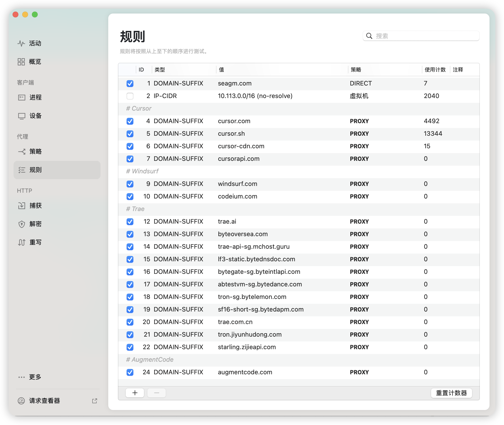Select the trae.com.cn rule value
This screenshot has width=504, height=425.
pyautogui.click(x=235, y=322)
